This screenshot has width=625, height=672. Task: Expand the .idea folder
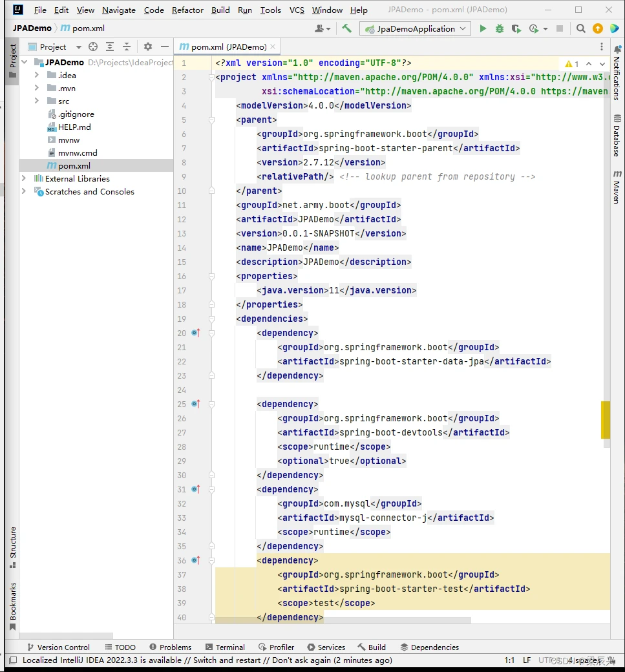[36, 75]
